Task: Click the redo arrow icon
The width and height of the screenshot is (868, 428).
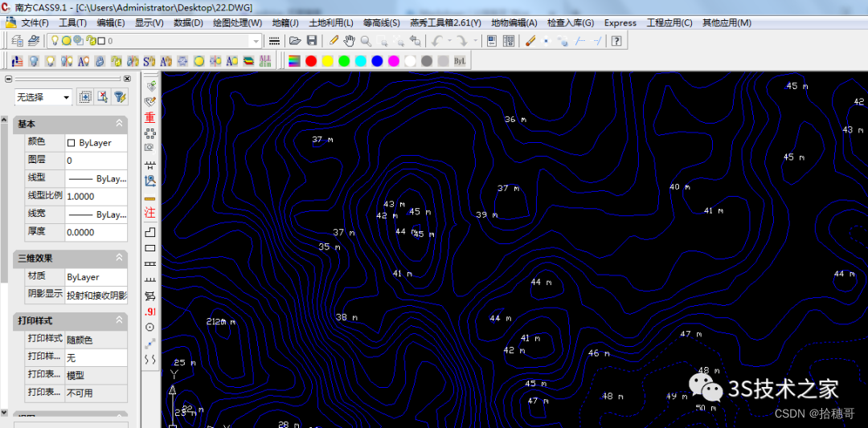Action: click(461, 40)
